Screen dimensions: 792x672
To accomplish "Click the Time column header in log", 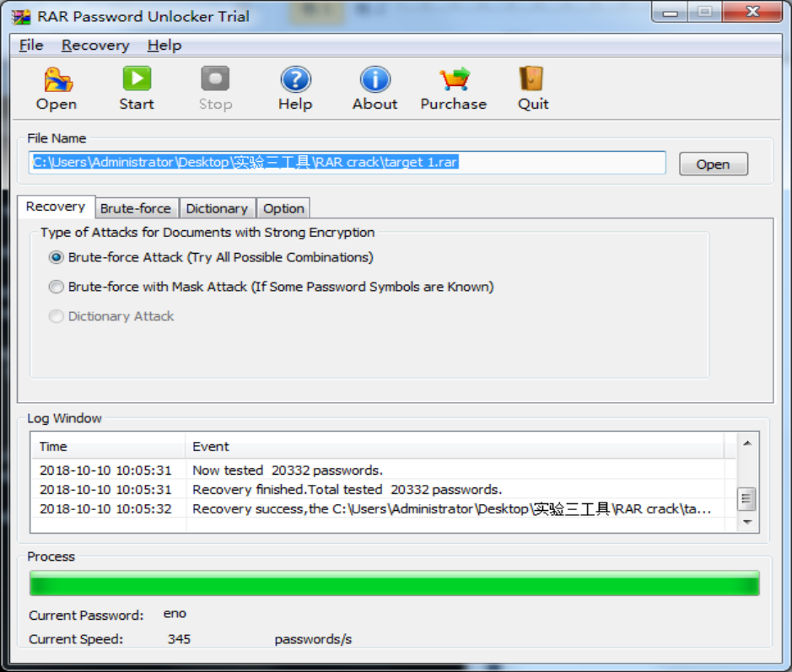I will coord(108,446).
